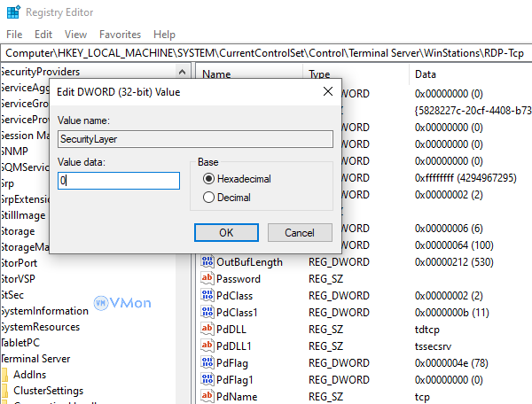
Task: Click the Value data input field
Action: pyautogui.click(x=118, y=181)
